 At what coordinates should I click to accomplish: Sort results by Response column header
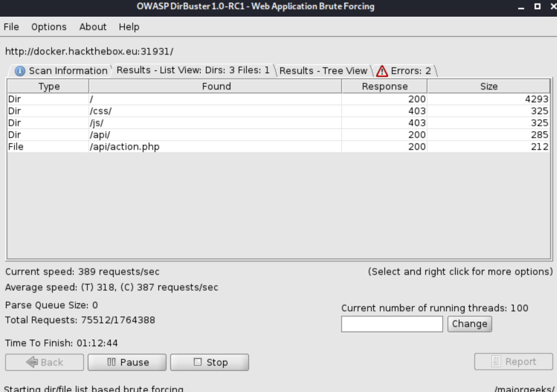(x=384, y=86)
